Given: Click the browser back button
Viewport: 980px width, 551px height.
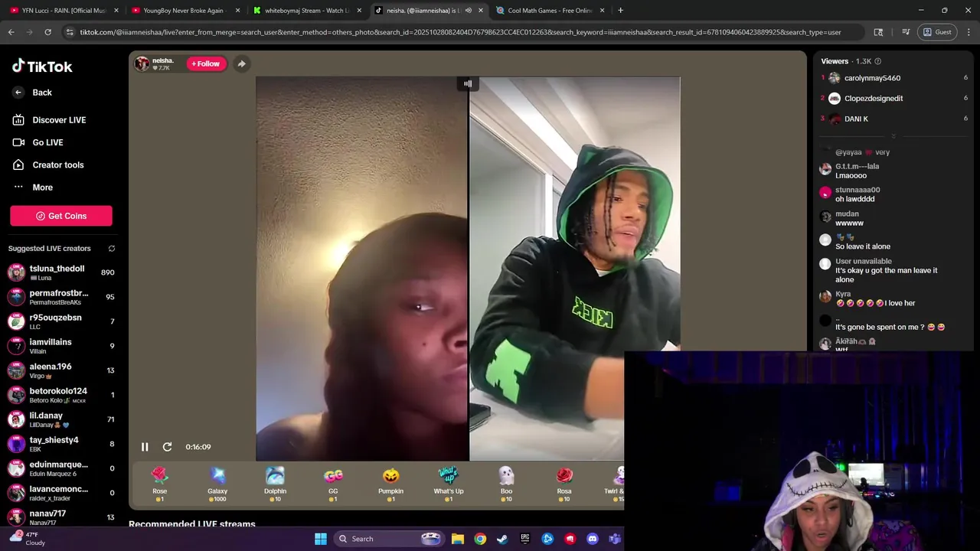Looking at the screenshot, I should (x=11, y=32).
